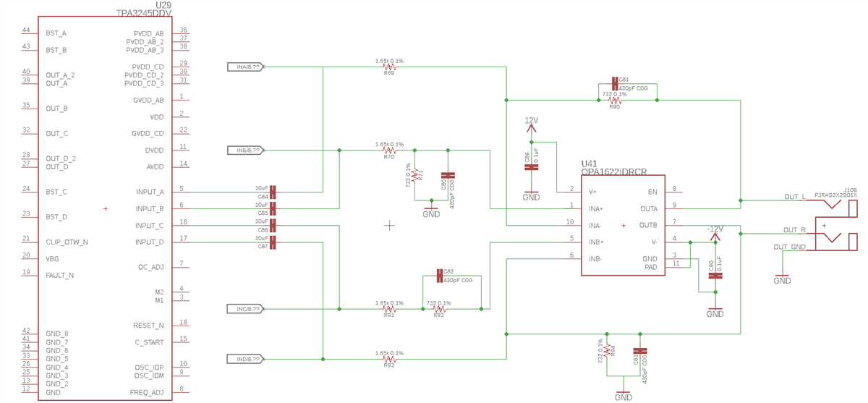Click the OUT_L net label

[x=796, y=197]
